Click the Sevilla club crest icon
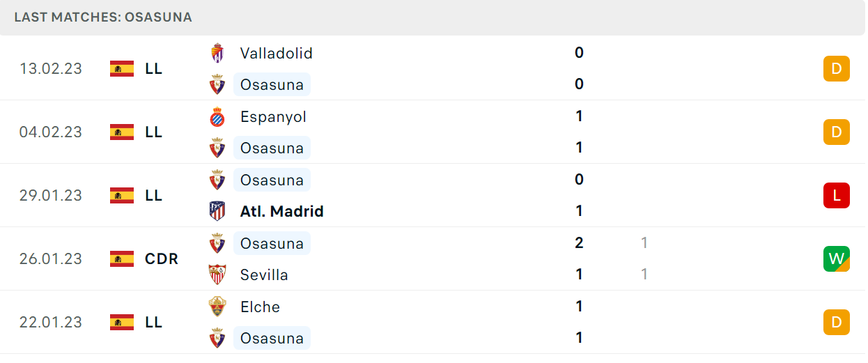This screenshot has height=363, width=868. (x=217, y=275)
